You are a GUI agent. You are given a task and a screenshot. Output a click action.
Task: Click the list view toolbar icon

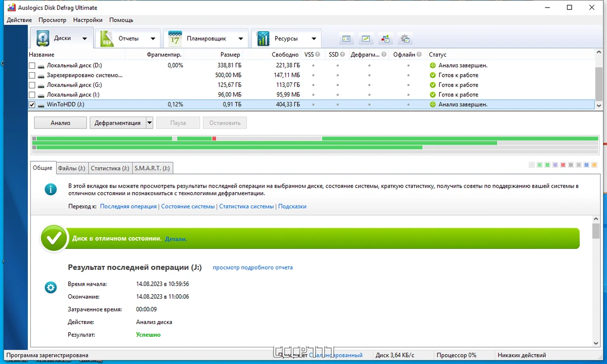(x=346, y=38)
